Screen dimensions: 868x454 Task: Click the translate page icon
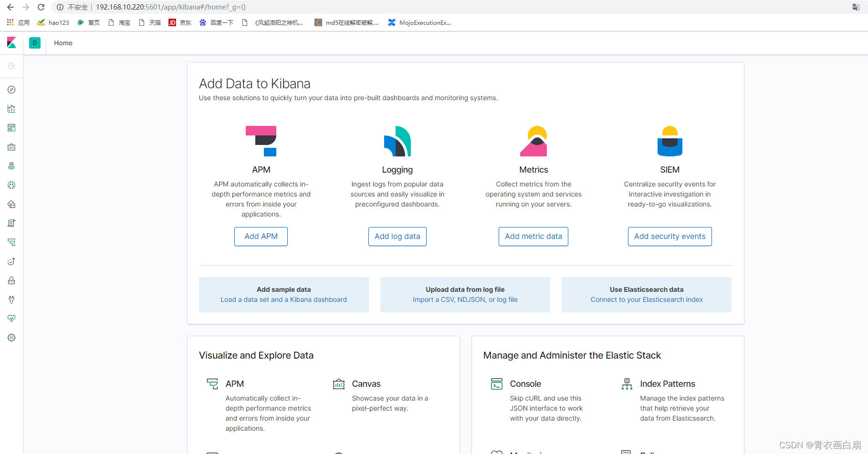[x=856, y=7]
